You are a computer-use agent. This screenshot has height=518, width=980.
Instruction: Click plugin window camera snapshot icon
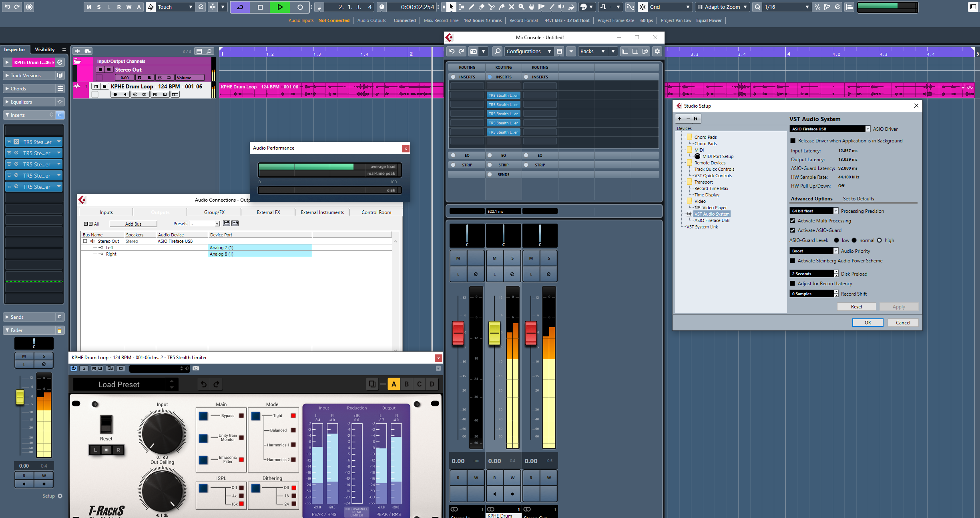tap(196, 368)
